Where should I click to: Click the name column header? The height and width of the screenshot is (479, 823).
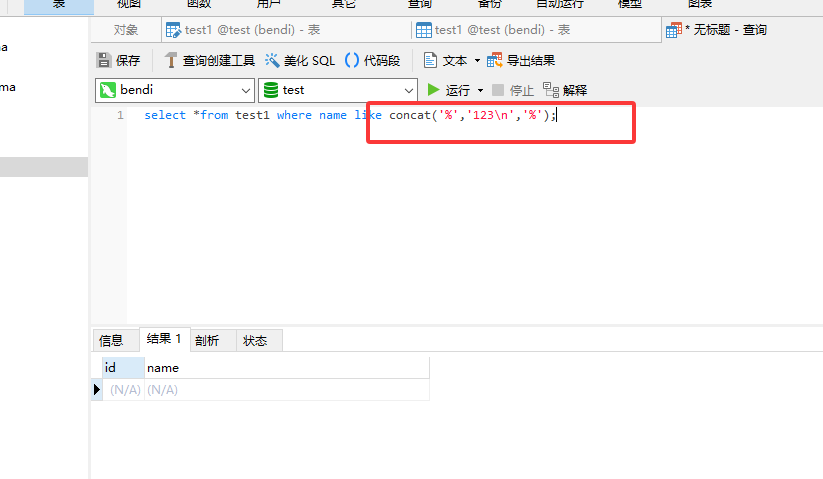tap(287, 368)
